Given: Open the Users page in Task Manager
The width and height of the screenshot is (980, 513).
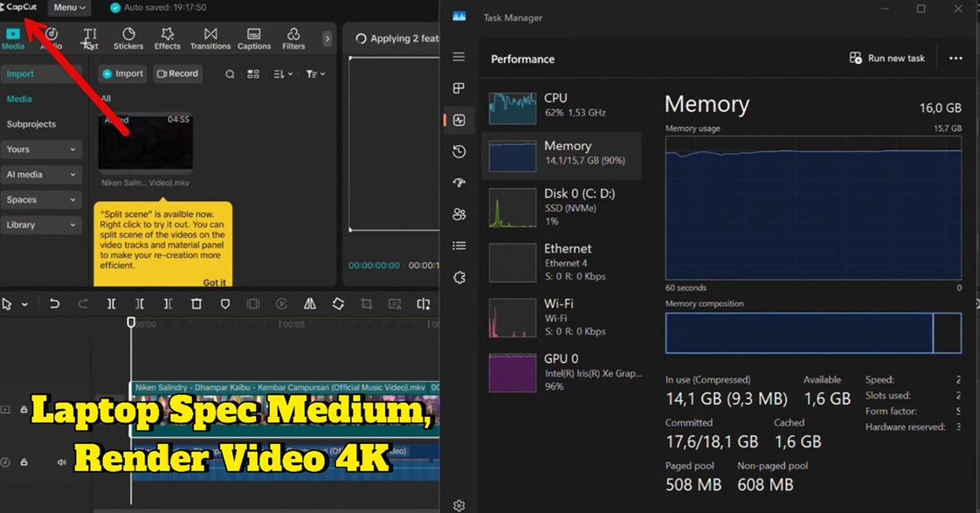Looking at the screenshot, I should point(459,215).
